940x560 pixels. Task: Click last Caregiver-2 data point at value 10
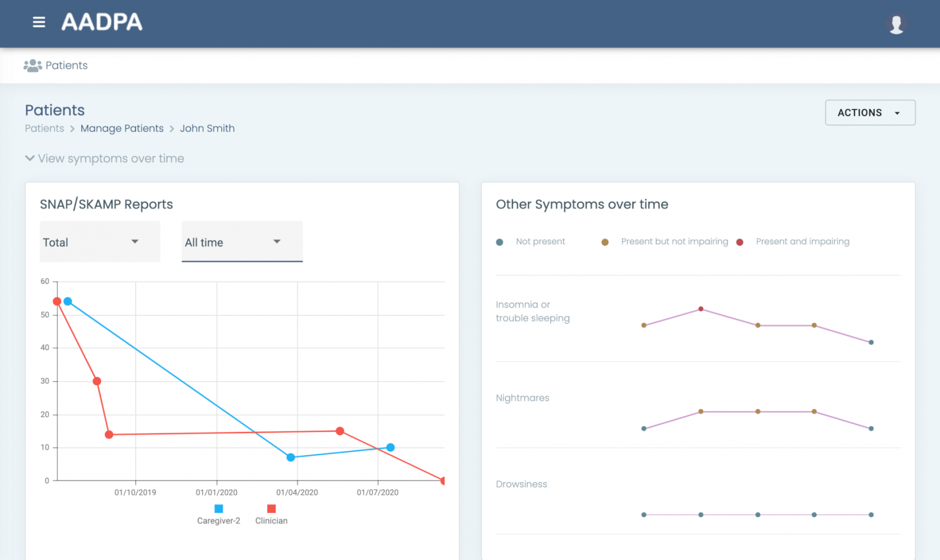pos(390,447)
